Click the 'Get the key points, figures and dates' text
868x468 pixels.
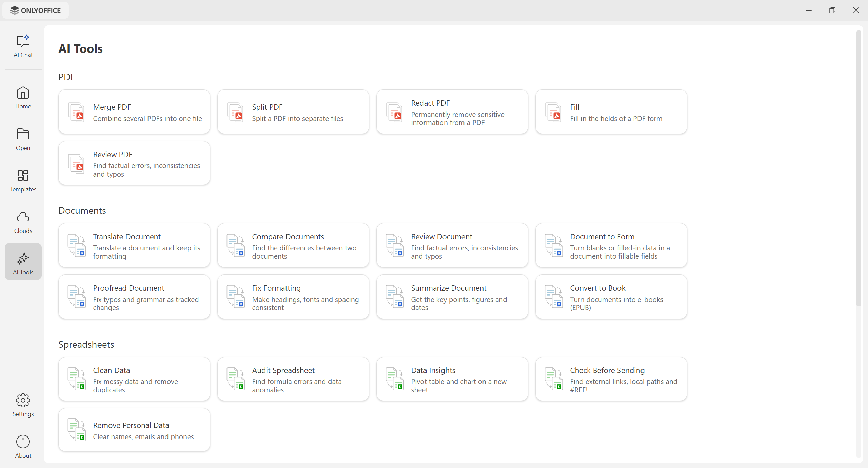click(x=459, y=304)
